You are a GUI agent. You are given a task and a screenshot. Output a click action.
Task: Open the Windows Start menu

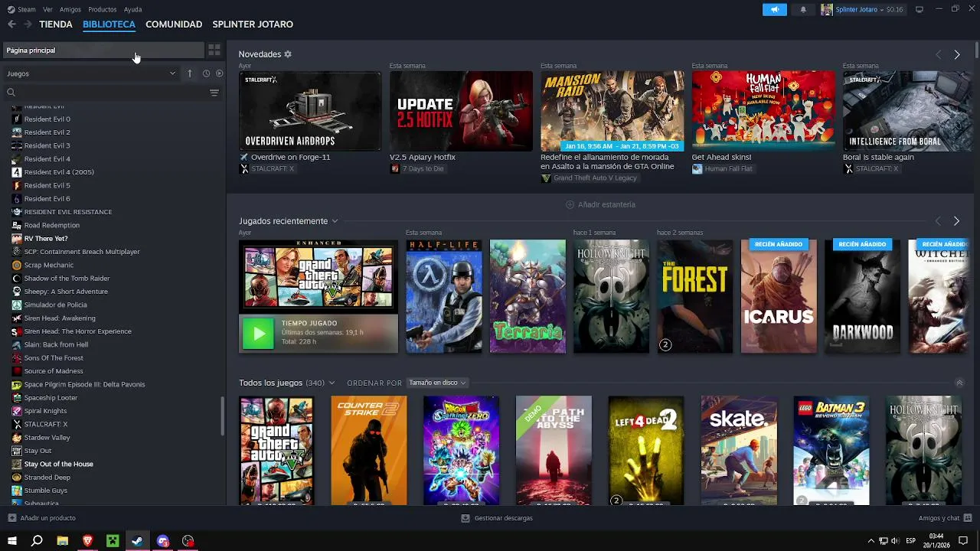tap(12, 541)
